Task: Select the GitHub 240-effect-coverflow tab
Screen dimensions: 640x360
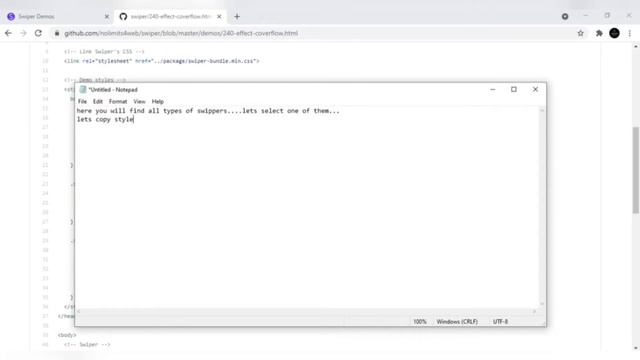Action: (170, 17)
